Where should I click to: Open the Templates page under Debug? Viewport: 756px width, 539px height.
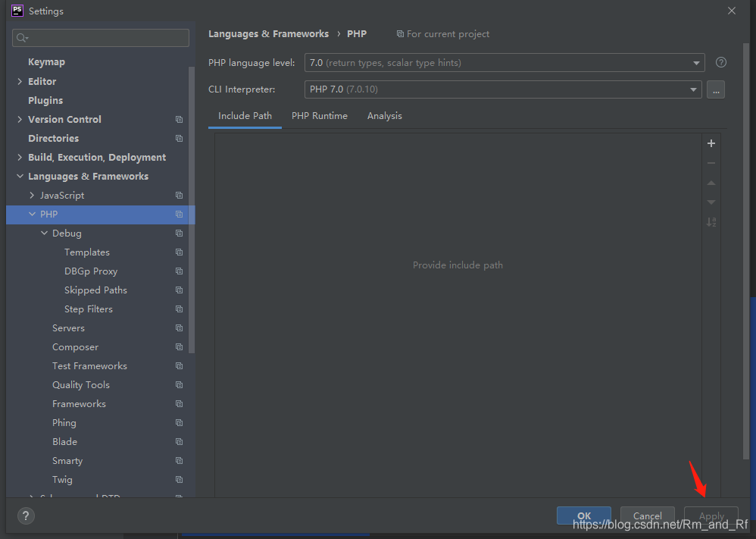(87, 252)
